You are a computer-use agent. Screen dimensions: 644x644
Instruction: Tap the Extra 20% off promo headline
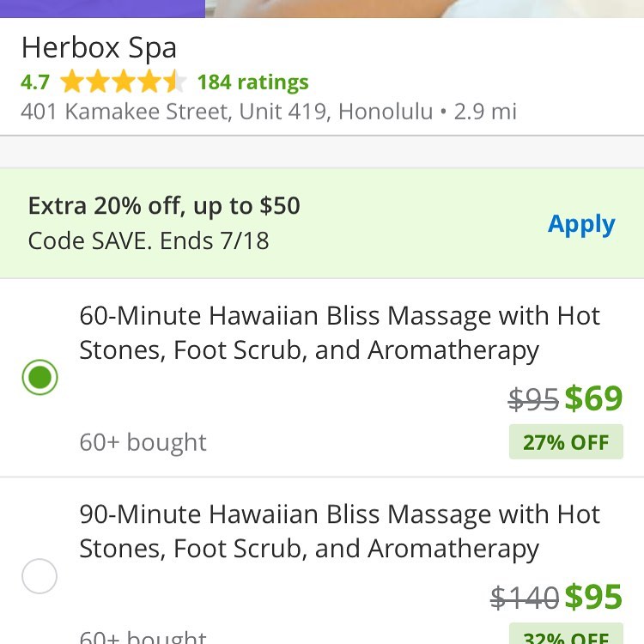[164, 206]
